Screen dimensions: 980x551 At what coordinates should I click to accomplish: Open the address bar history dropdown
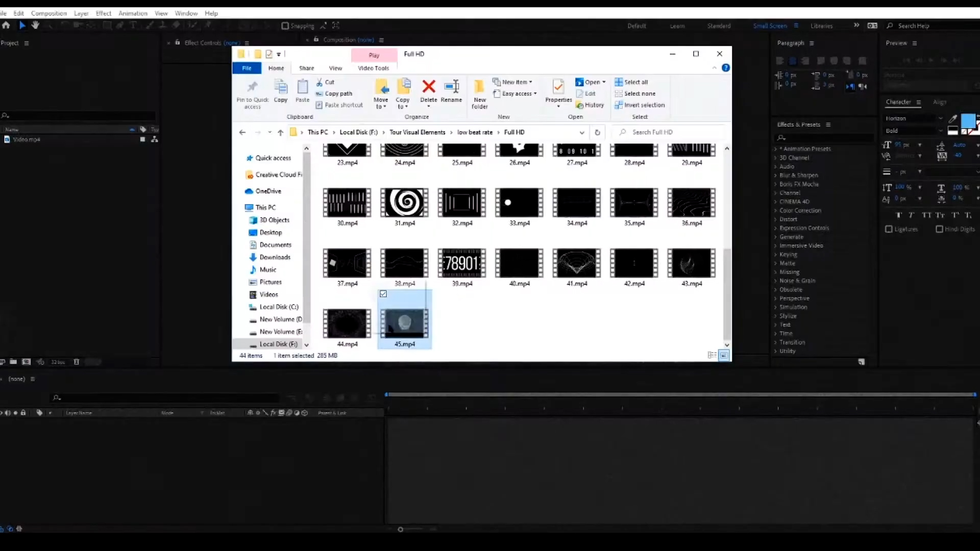coord(582,133)
